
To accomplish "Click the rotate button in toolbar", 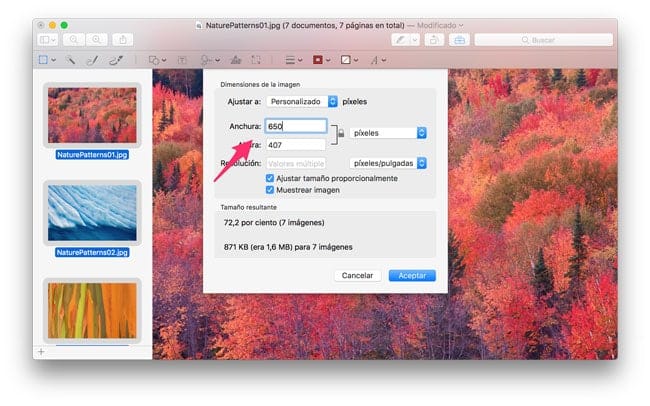I will (434, 40).
